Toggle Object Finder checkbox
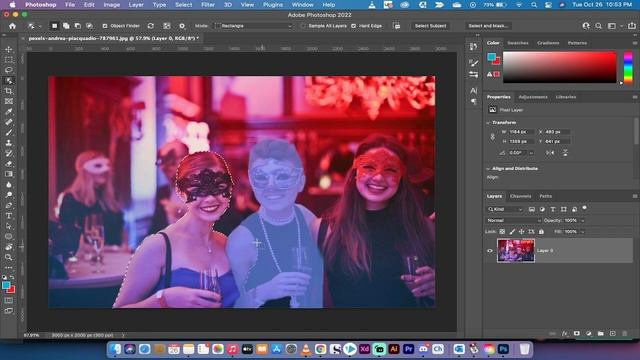The image size is (640, 360). 105,26
